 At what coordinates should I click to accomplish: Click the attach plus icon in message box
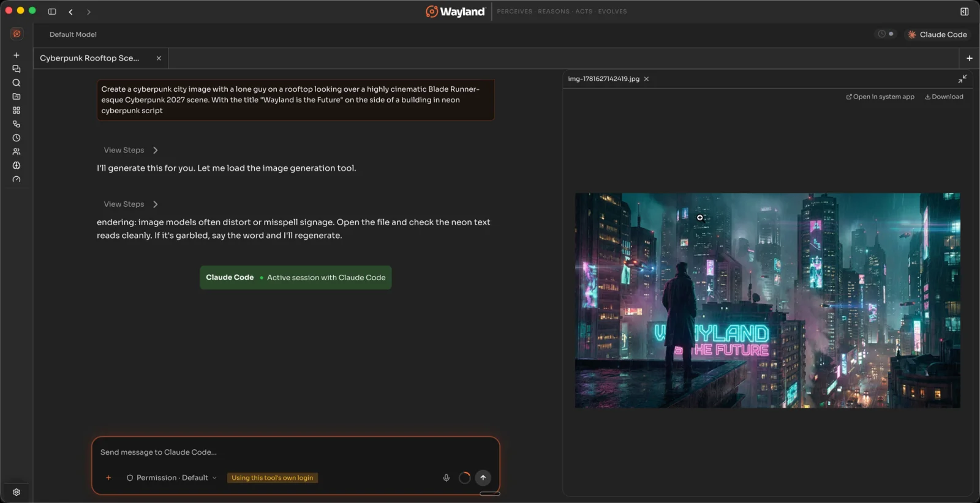(x=108, y=478)
